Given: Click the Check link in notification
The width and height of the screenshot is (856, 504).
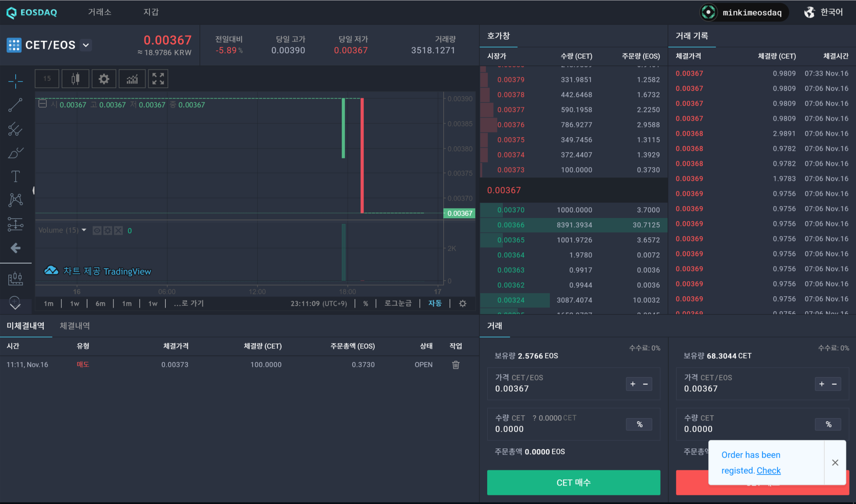Looking at the screenshot, I should pos(769,471).
